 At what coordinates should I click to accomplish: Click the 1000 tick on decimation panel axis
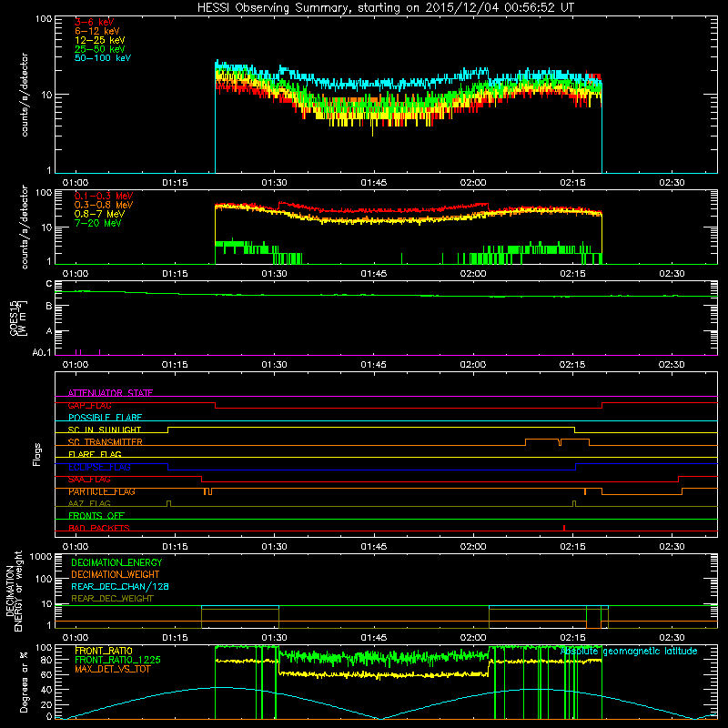click(x=41, y=556)
